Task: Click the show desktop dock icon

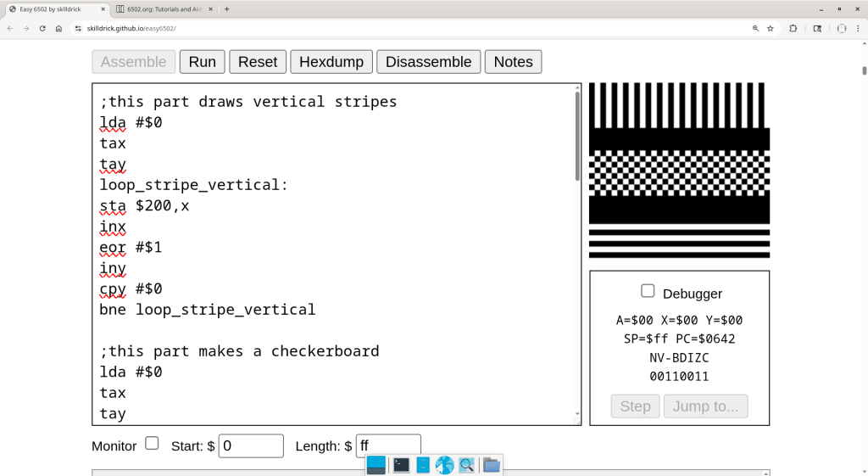Action: pyautogui.click(x=376, y=465)
